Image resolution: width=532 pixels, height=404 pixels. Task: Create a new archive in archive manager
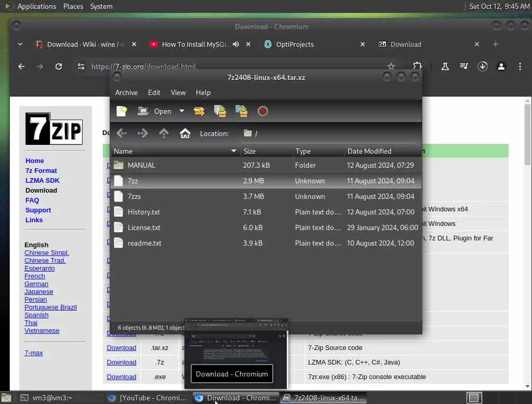tap(122, 111)
